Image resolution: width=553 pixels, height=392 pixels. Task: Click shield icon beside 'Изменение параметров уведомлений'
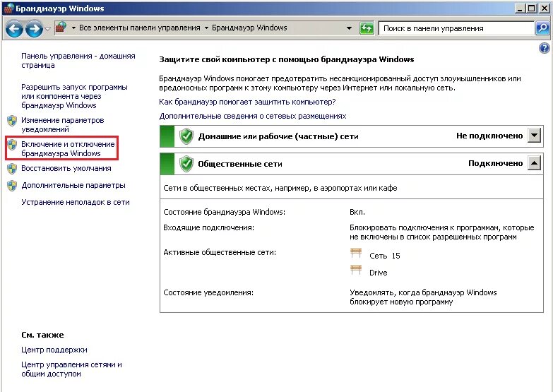coord(12,121)
